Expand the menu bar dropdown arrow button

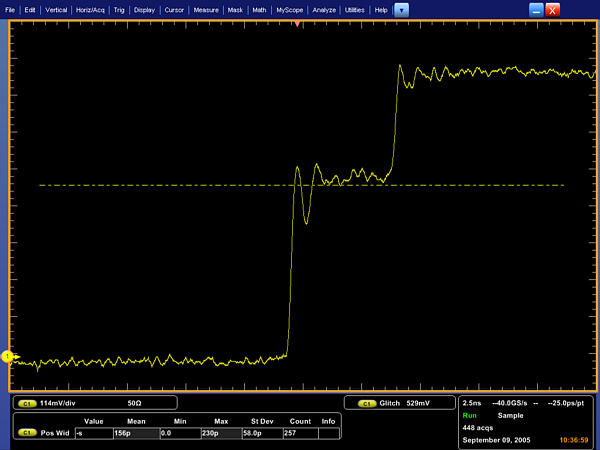tap(402, 9)
